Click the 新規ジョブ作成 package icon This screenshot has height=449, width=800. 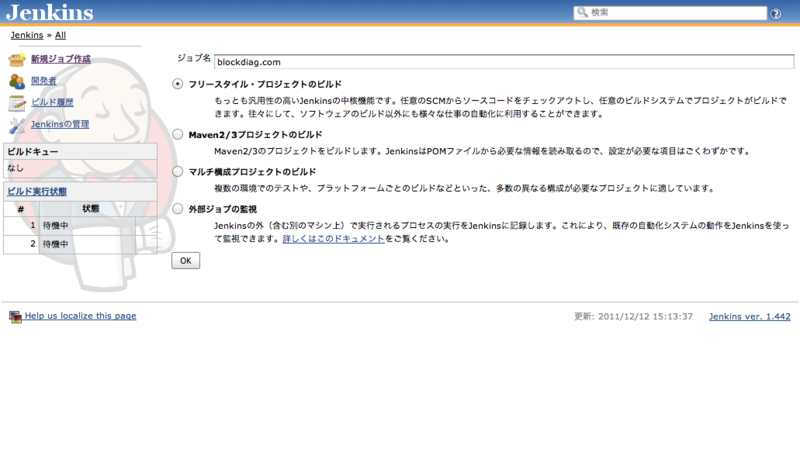17,60
